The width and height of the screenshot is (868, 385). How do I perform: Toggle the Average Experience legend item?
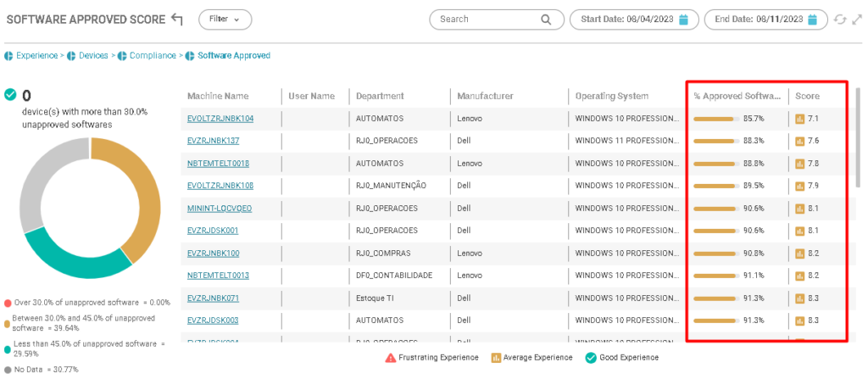531,358
